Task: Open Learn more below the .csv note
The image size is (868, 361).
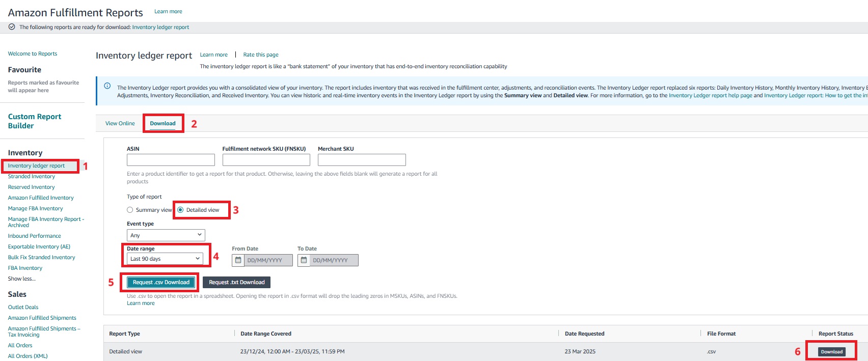Action: click(141, 303)
